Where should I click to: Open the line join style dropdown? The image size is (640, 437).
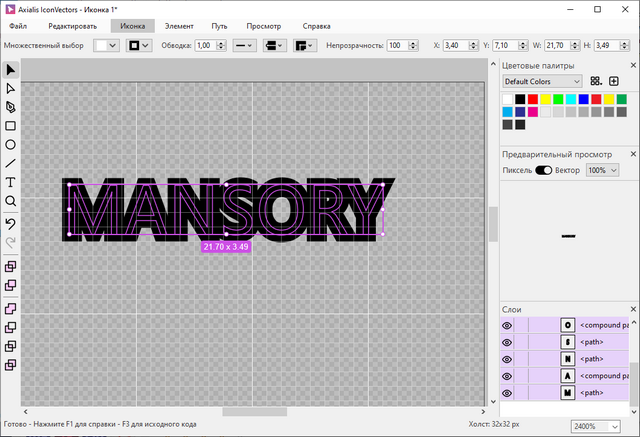(x=304, y=45)
